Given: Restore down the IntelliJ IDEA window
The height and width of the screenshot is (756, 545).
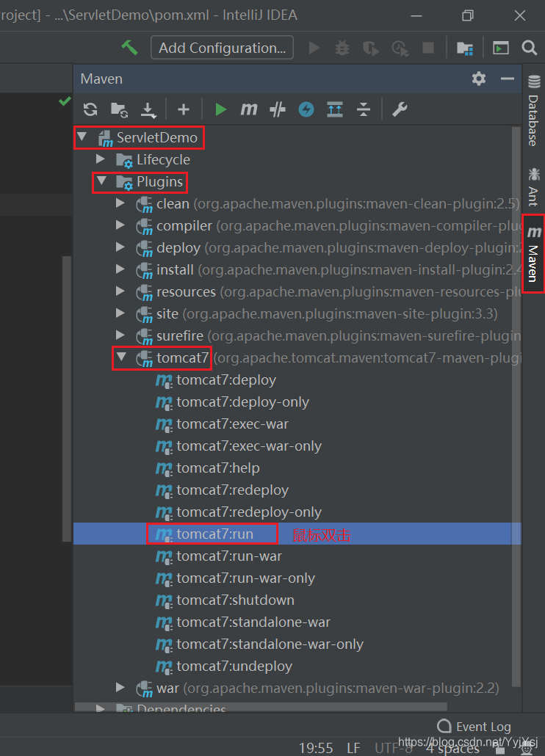Looking at the screenshot, I should (x=467, y=15).
